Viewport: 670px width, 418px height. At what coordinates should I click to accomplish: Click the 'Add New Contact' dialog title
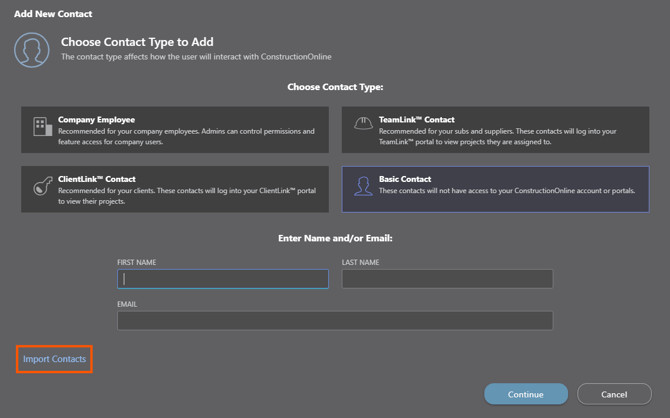(53, 14)
